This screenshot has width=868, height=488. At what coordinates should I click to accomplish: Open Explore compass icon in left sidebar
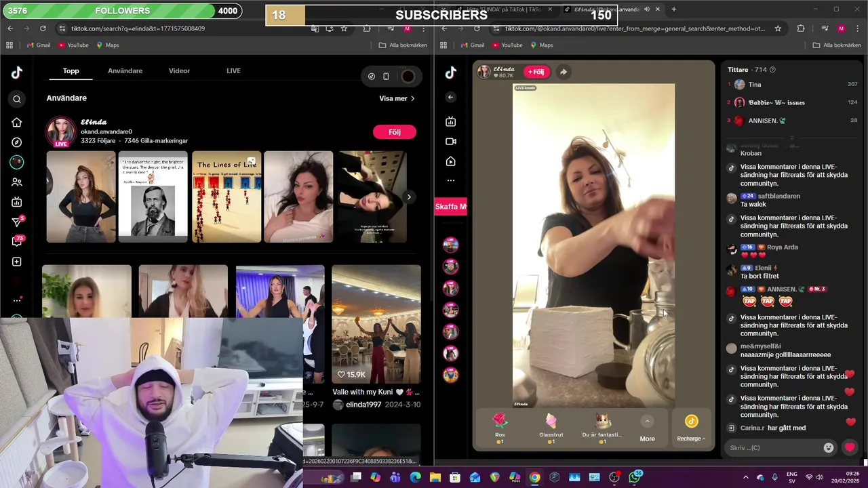pyautogui.click(x=17, y=142)
